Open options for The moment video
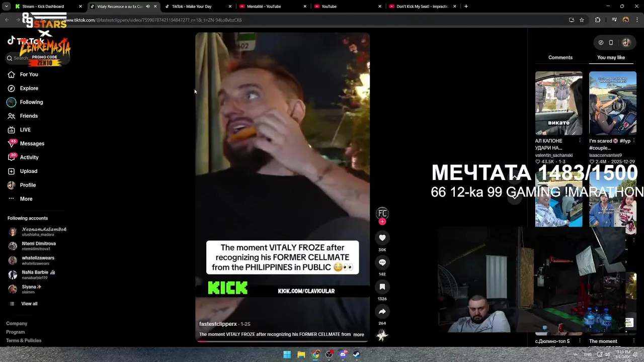This screenshot has width=644, height=362. [x=633, y=341]
